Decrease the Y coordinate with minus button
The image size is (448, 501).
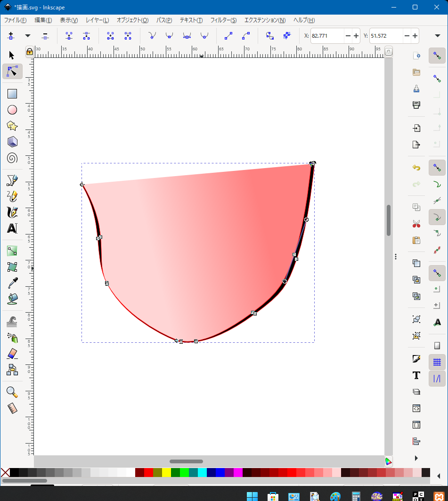point(407,36)
